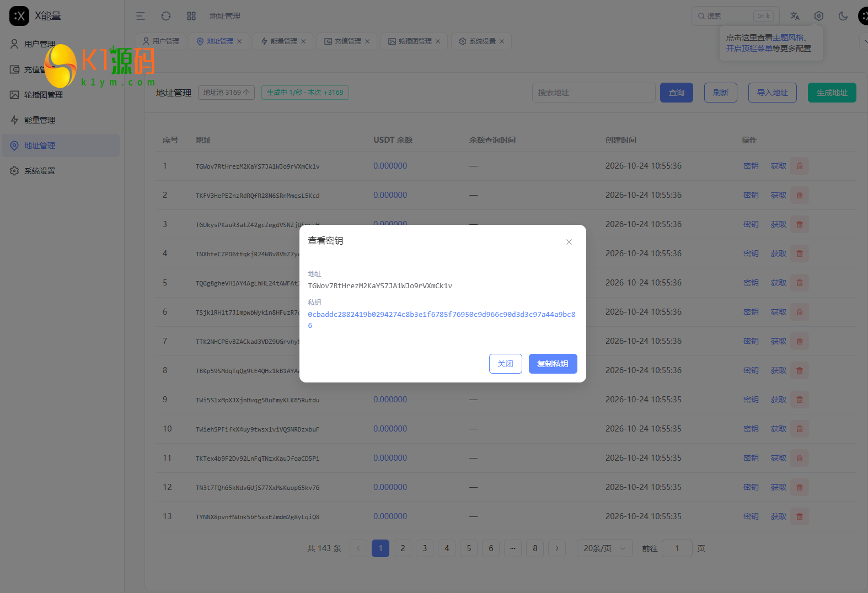This screenshot has width=868, height=593.
Task: Collapse the sidebar with the hamburger icon
Action: coord(141,16)
